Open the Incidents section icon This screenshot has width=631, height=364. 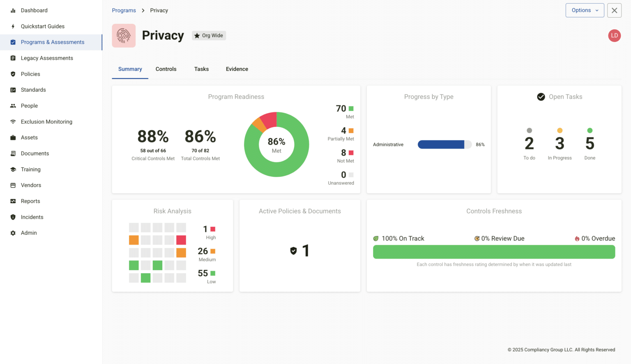click(12, 217)
